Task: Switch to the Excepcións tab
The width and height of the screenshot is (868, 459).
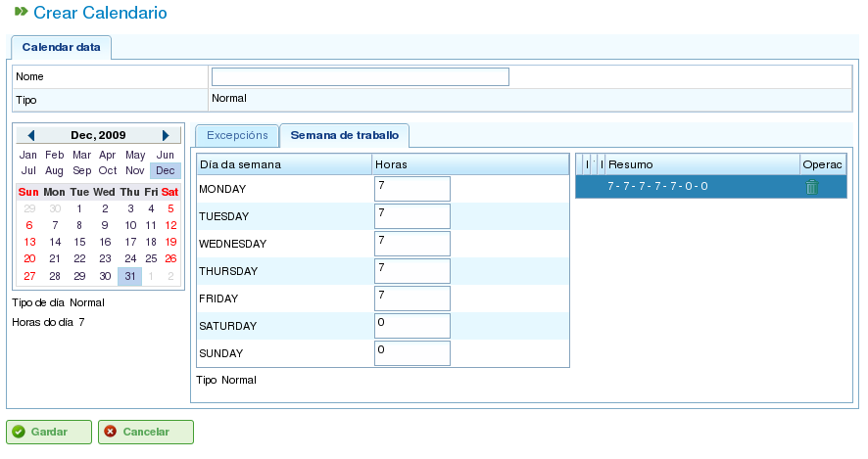Action: 236,136
